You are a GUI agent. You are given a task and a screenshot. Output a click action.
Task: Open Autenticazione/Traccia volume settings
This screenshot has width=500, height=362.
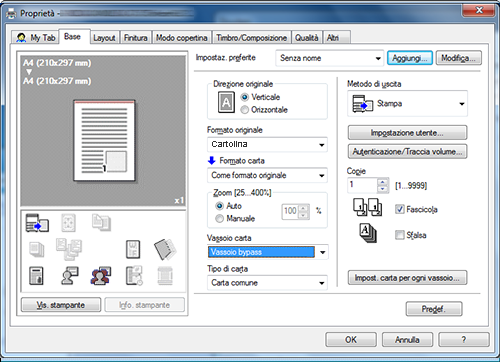pos(407,152)
